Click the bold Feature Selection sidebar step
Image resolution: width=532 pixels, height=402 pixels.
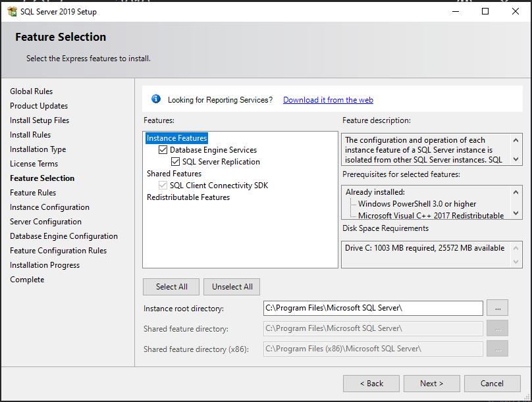click(42, 178)
